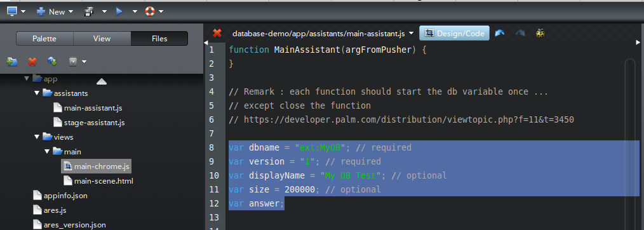Screen dimensions: 644x230
Task: Click the lifebuoy help icon
Action: point(150,11)
